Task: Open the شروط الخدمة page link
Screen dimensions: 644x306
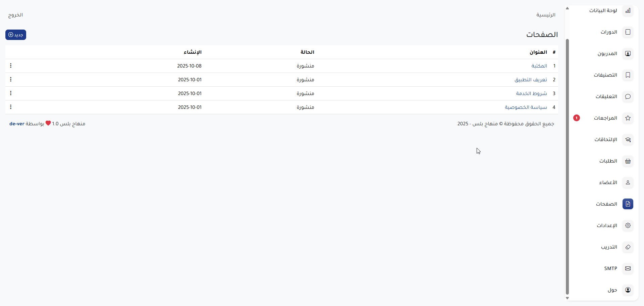Action: click(531, 93)
